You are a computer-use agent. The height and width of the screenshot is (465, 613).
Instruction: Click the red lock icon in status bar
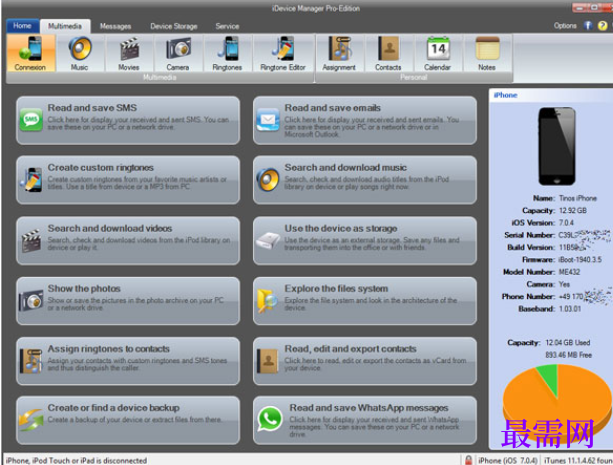pos(468,460)
